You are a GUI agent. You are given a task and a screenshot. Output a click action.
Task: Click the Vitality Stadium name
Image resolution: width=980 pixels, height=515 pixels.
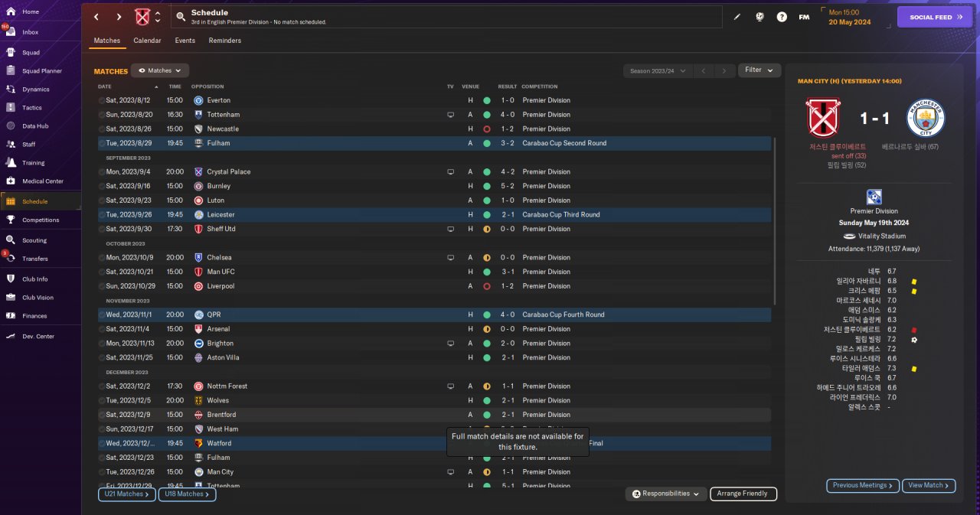(881, 237)
